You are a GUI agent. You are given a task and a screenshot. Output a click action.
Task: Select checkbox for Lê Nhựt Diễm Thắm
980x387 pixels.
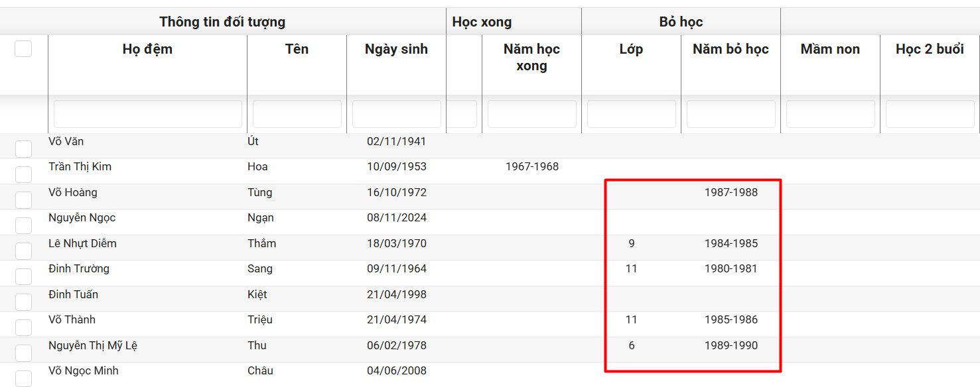(x=23, y=251)
